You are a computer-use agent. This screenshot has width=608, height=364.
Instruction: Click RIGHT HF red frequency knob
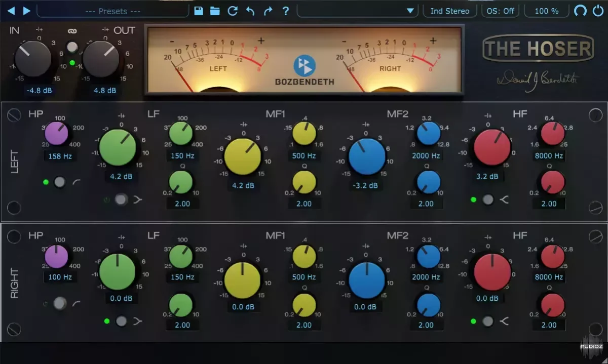click(x=553, y=257)
